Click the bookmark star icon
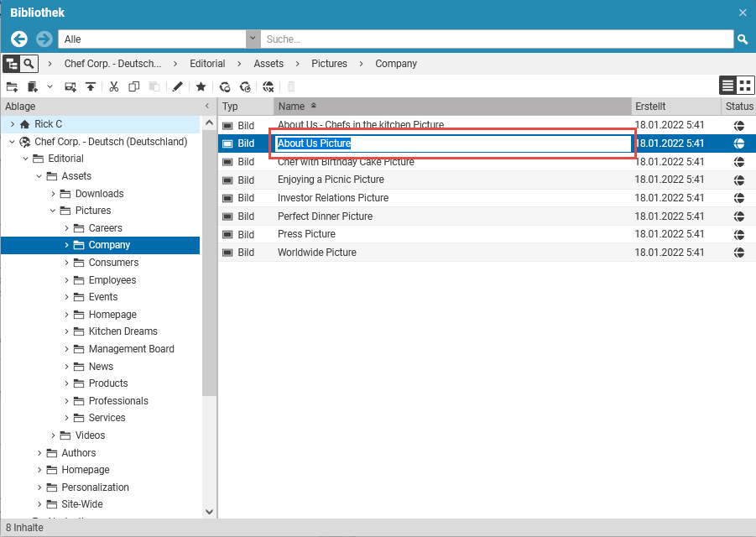 201,86
